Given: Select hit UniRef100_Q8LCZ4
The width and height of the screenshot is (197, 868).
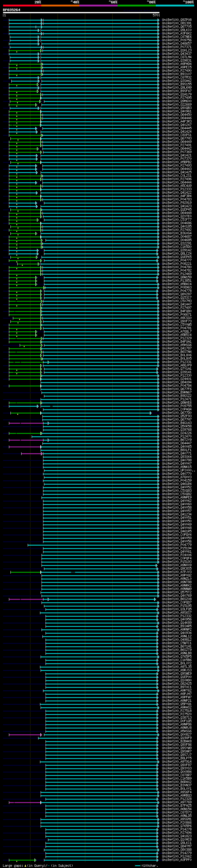Looking at the screenshot, I should pos(177,254).
